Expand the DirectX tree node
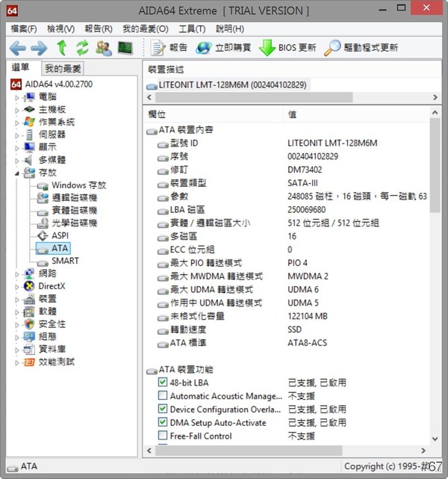The height and width of the screenshot is (479, 448). tap(16, 287)
